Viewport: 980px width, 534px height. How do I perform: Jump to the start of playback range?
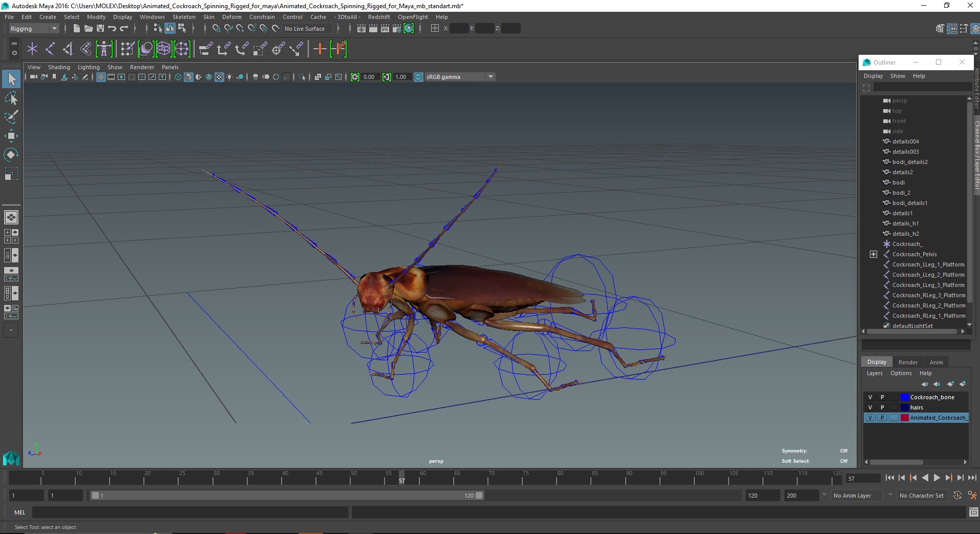pyautogui.click(x=889, y=478)
